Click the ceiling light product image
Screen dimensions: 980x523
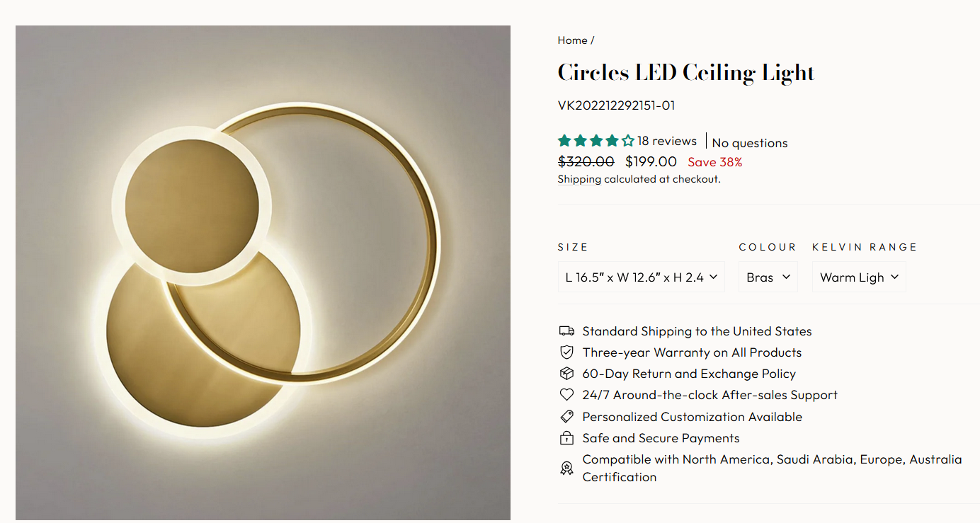[x=263, y=272]
